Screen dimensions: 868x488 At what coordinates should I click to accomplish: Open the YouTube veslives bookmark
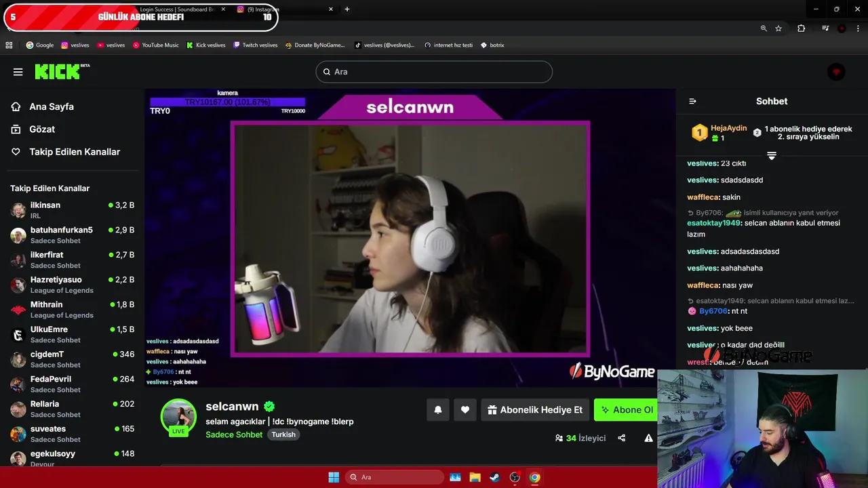(111, 45)
